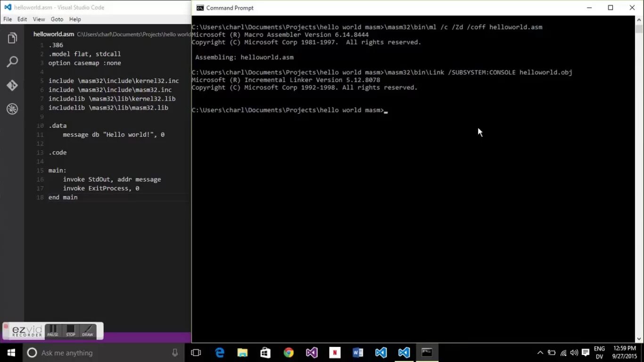Open the Explorer files icon in VS Code sidebar

click(x=12, y=38)
